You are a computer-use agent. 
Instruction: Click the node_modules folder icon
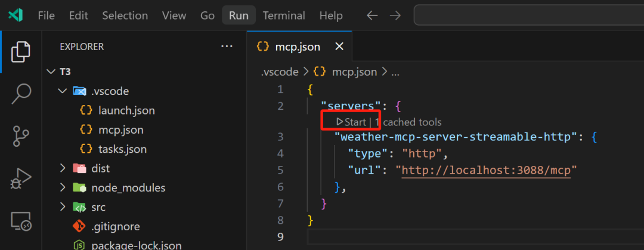(79, 188)
